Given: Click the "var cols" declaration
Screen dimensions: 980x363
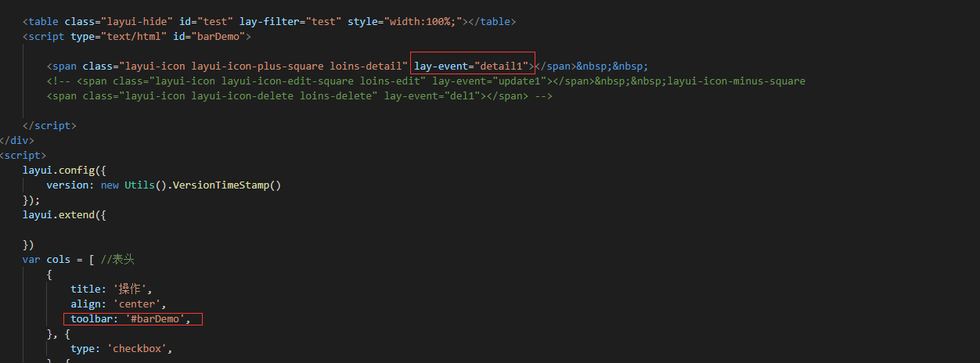Looking at the screenshot, I should pos(46,259).
